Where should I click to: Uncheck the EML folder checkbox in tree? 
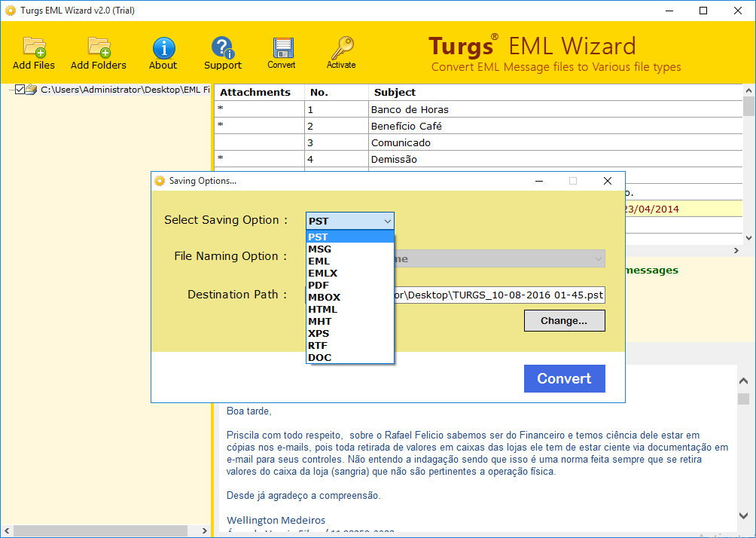(20, 89)
